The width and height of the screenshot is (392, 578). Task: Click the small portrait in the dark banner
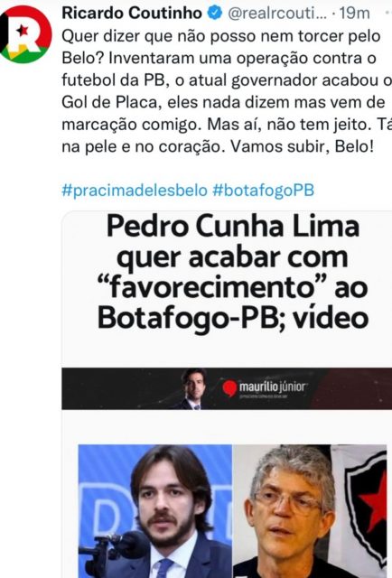click(x=195, y=389)
